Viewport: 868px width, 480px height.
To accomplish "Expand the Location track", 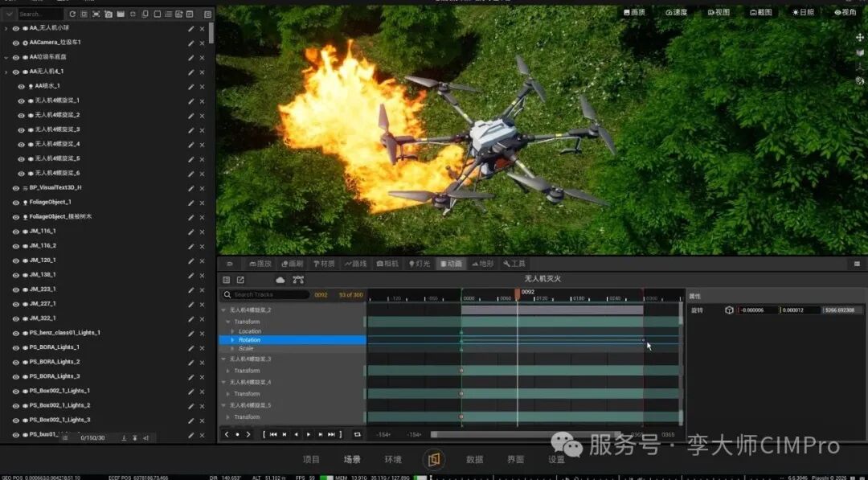I will click(232, 331).
